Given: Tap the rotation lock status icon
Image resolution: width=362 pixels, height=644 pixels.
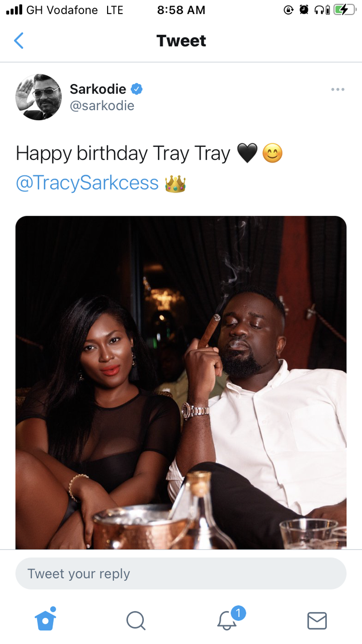Looking at the screenshot, I should (x=289, y=10).
